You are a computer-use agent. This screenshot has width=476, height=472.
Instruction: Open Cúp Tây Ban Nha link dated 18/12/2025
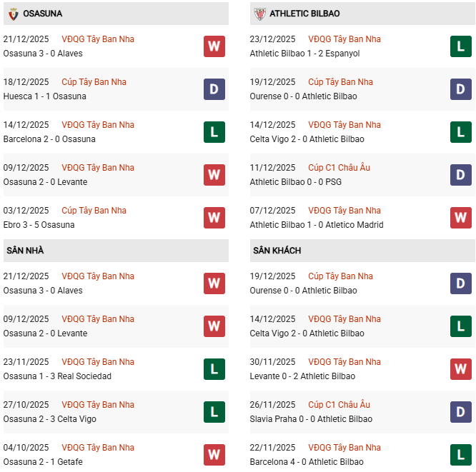click(94, 82)
